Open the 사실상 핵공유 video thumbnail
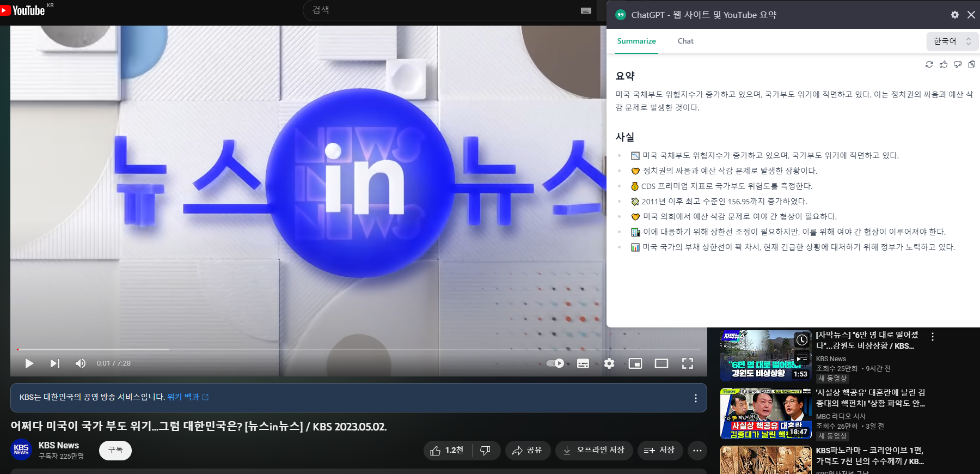 765,414
